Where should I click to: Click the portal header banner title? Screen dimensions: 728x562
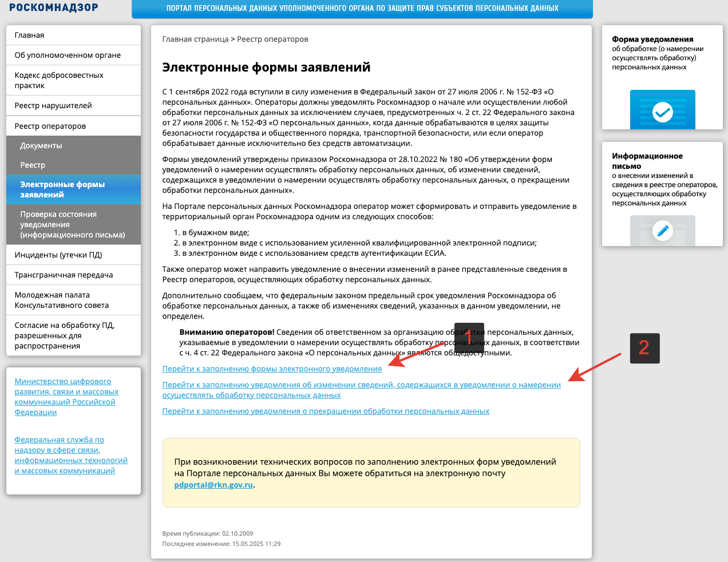click(362, 8)
